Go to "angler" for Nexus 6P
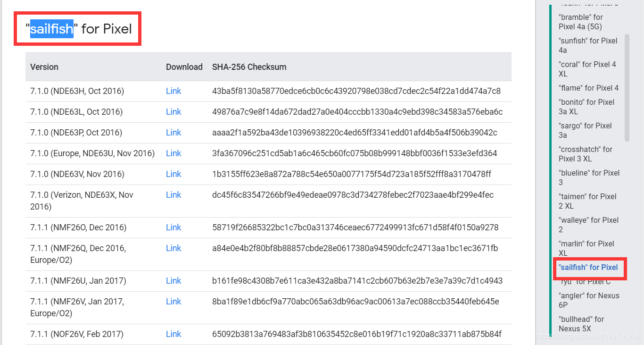 (589, 301)
